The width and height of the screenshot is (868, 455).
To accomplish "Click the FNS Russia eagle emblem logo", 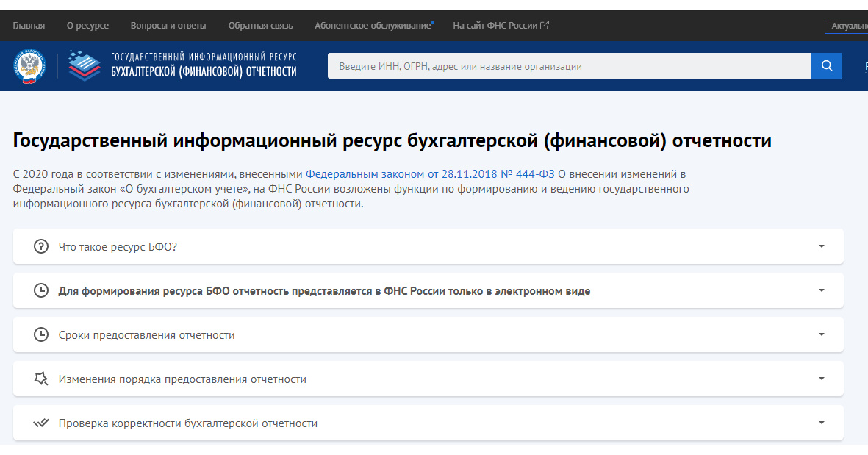I will click(29, 66).
